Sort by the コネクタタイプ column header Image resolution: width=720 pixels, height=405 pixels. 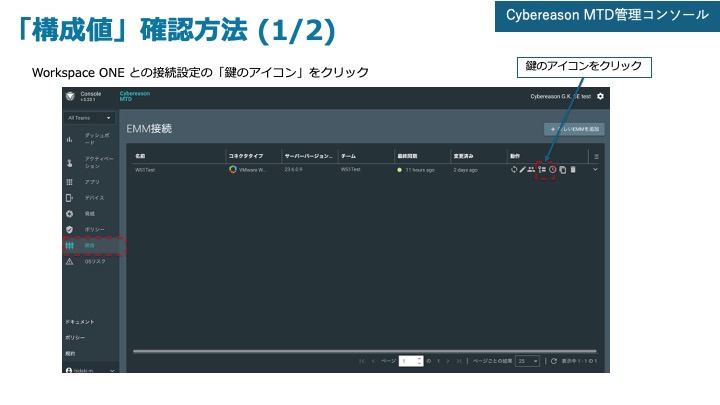point(246,156)
